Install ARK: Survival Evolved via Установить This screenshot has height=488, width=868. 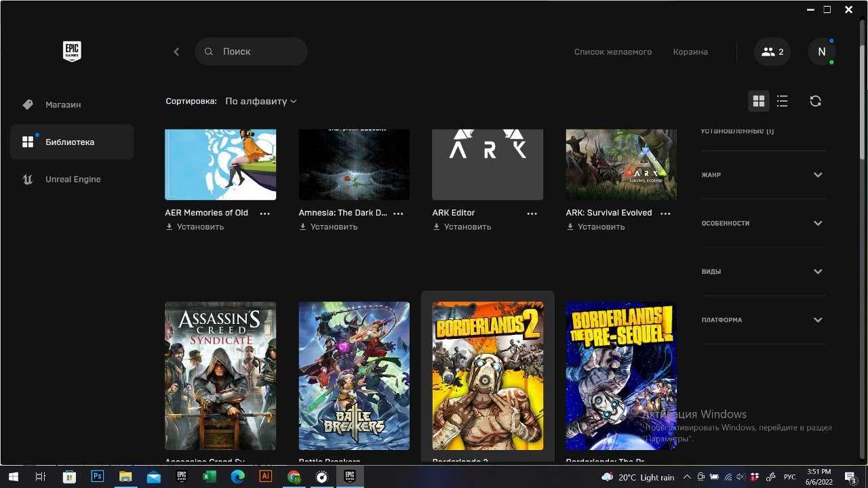coord(595,227)
